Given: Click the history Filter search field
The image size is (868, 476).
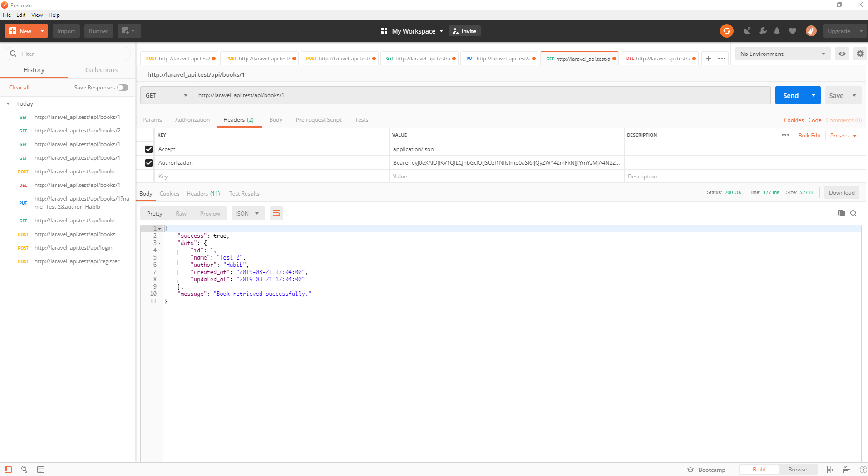Looking at the screenshot, I should (x=68, y=54).
